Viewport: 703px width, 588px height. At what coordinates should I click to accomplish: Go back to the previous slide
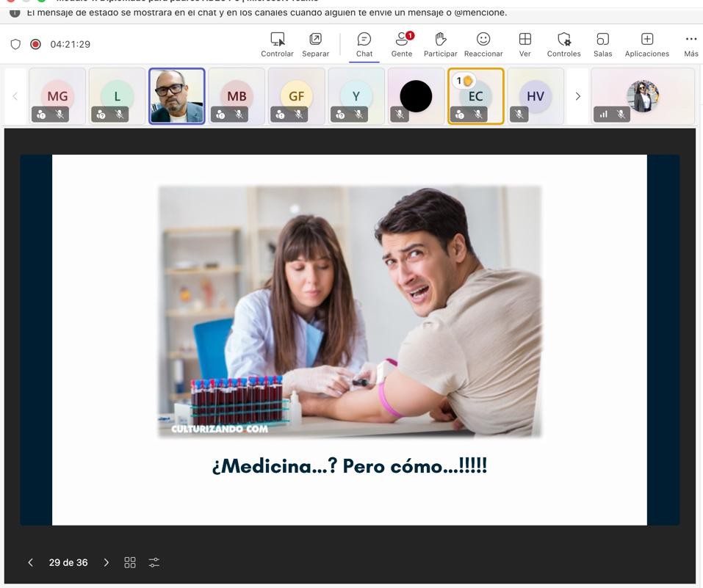pos(31,562)
